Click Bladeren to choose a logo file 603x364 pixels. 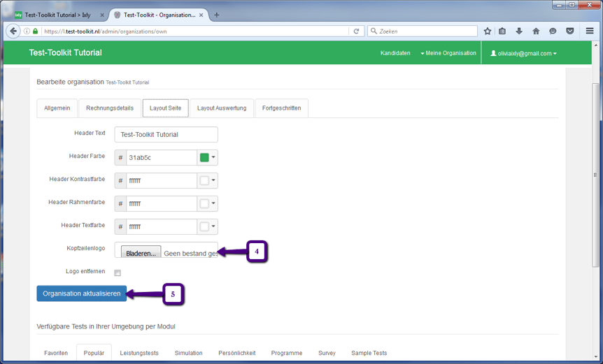(x=141, y=253)
